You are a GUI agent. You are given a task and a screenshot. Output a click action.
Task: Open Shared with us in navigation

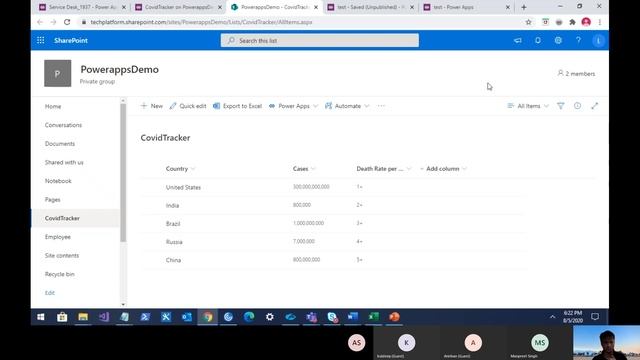tap(64, 162)
